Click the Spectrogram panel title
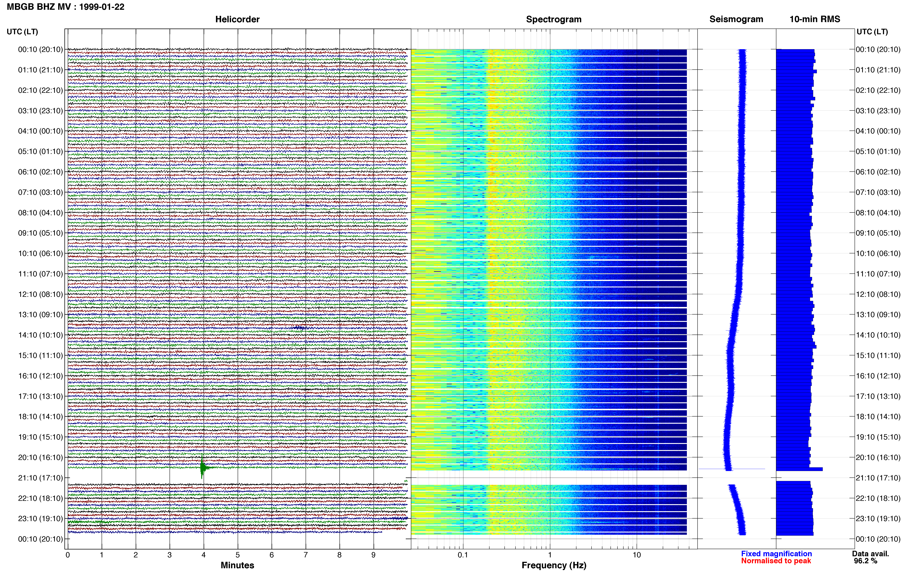Viewport: 924px width, 578px height. point(554,19)
